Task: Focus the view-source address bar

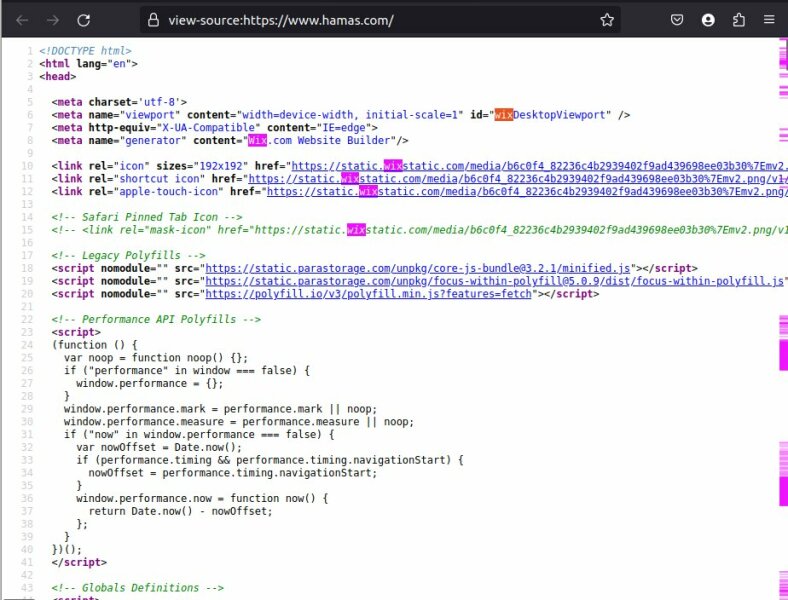Action: point(380,20)
